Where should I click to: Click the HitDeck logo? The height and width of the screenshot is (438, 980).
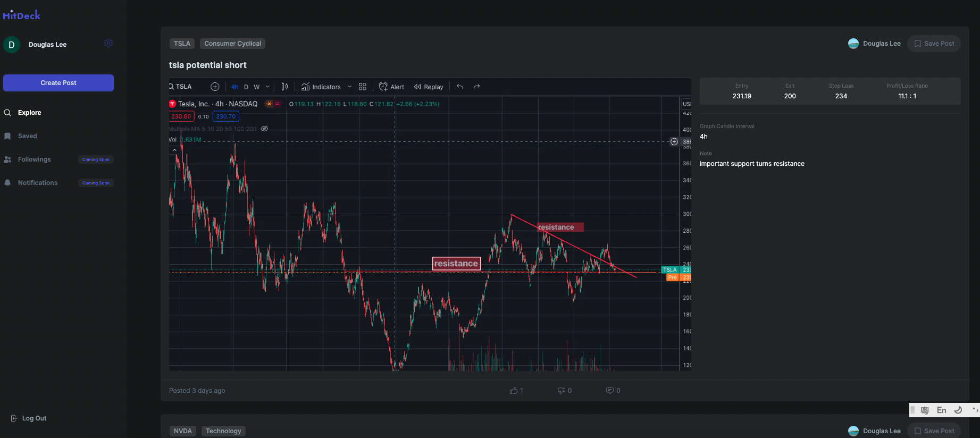[21, 15]
